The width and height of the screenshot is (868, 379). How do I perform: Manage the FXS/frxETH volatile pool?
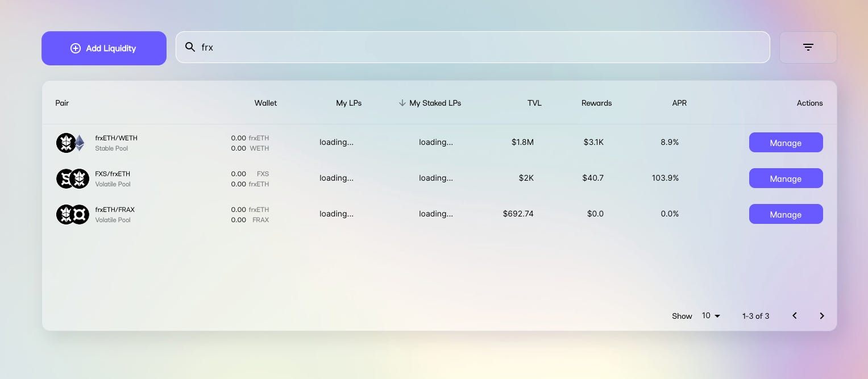tap(786, 178)
